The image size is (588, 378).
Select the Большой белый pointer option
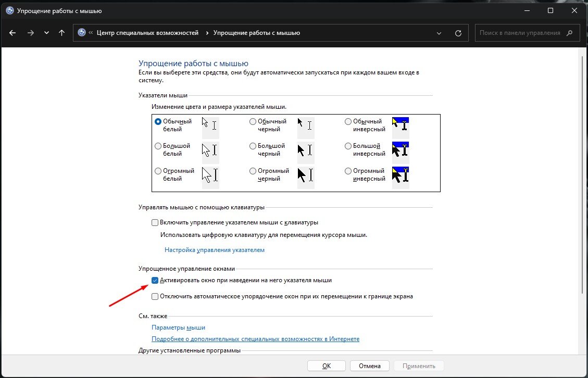tap(158, 146)
